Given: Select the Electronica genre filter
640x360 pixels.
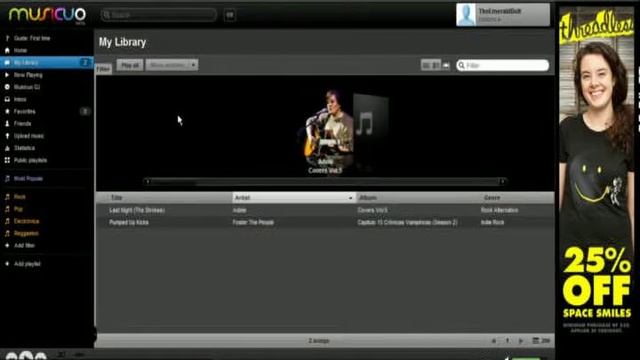Looking at the screenshot, I should (x=27, y=221).
